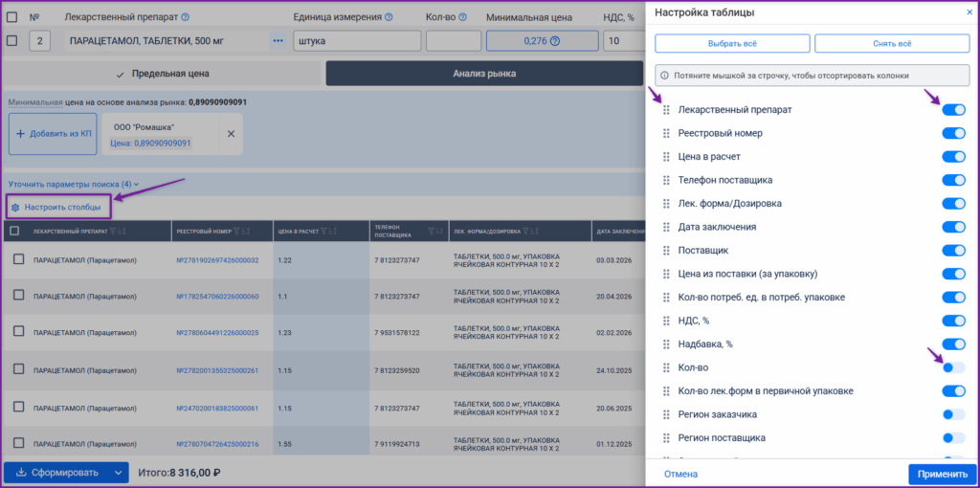Click the Выбрать всё button

[x=732, y=44]
